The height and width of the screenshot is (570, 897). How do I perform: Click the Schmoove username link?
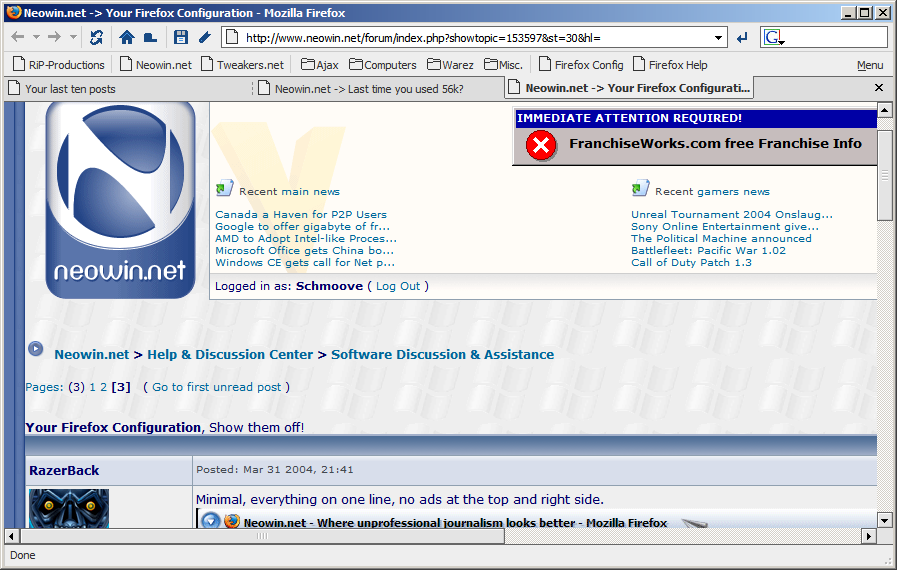[x=329, y=286]
